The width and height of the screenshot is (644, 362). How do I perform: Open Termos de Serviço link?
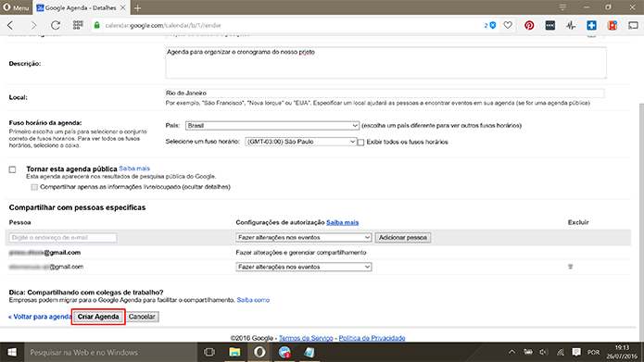click(x=306, y=338)
